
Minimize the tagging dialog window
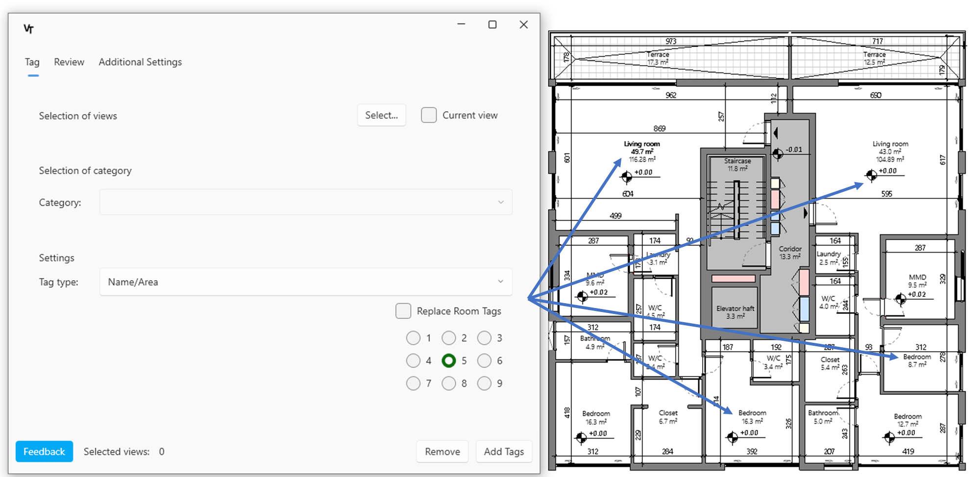(461, 24)
